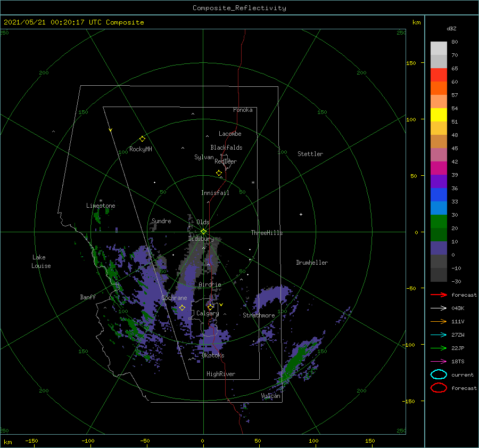Screen dimensions: 479x448
Task: Click the red forecast arrow legend icon
Action: coord(439,295)
